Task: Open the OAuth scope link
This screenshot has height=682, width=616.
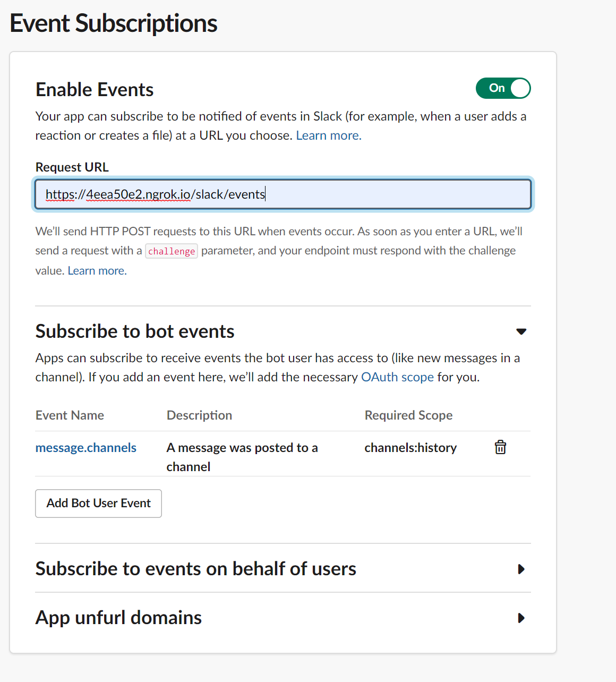Action: click(x=397, y=377)
